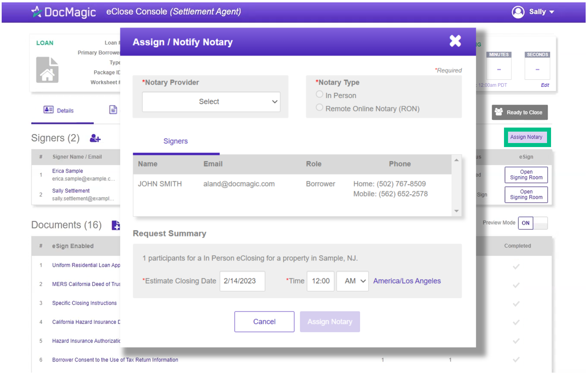This screenshot has height=374, width=588.
Task: Close the Assign / Notify Notary dialog
Action: tap(455, 41)
